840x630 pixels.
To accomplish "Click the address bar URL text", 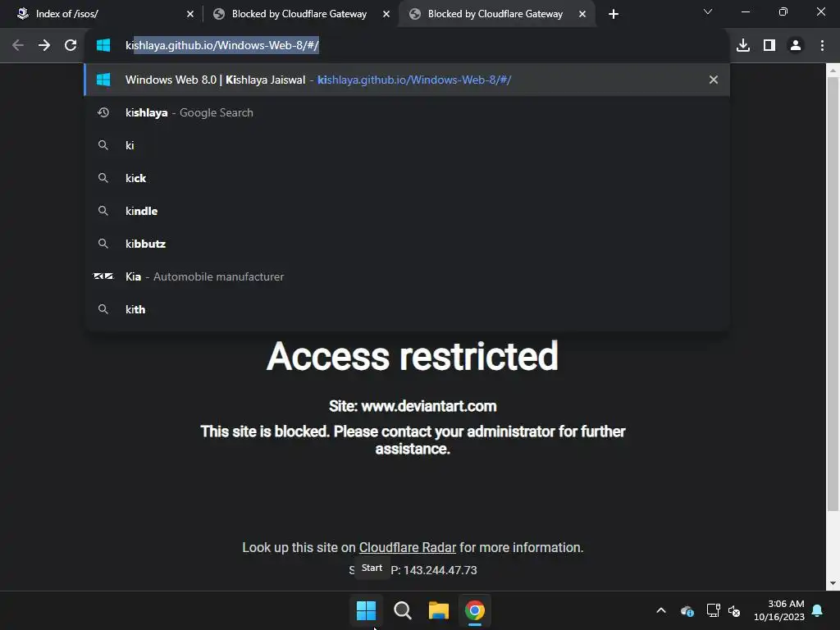I will click(222, 46).
